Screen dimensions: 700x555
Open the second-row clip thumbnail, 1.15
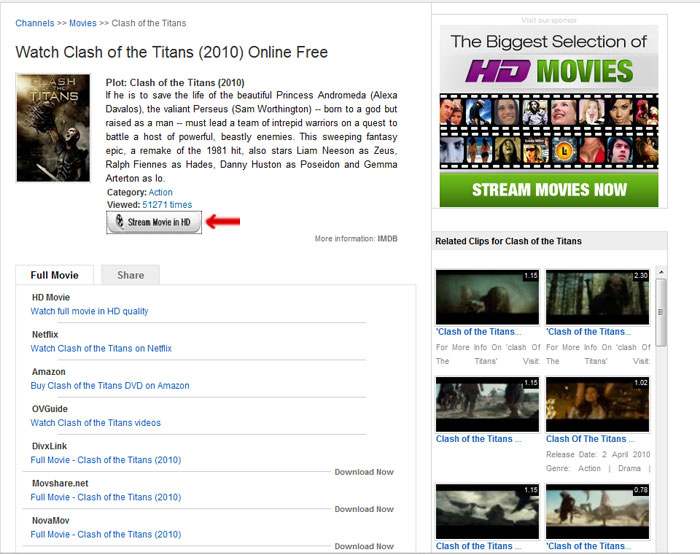click(488, 404)
